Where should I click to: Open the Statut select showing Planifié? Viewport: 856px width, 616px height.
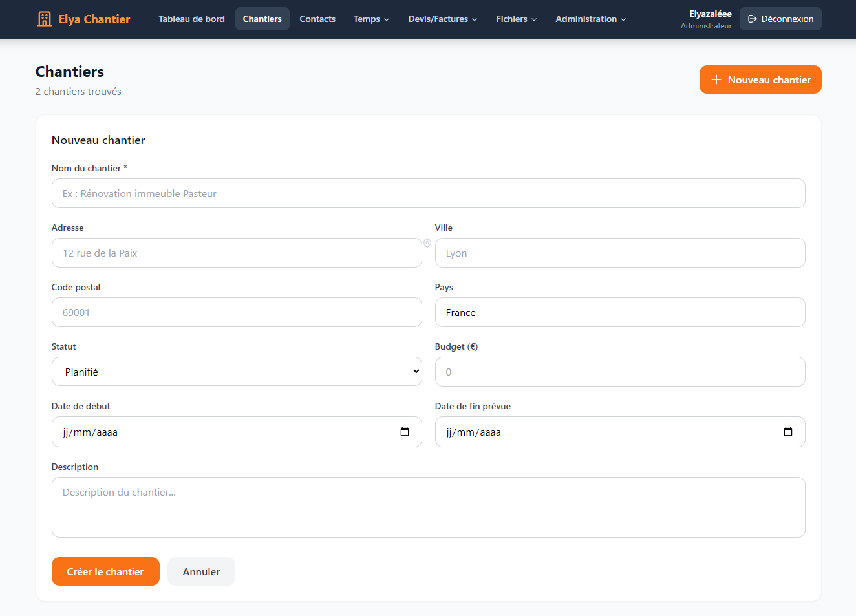(237, 372)
